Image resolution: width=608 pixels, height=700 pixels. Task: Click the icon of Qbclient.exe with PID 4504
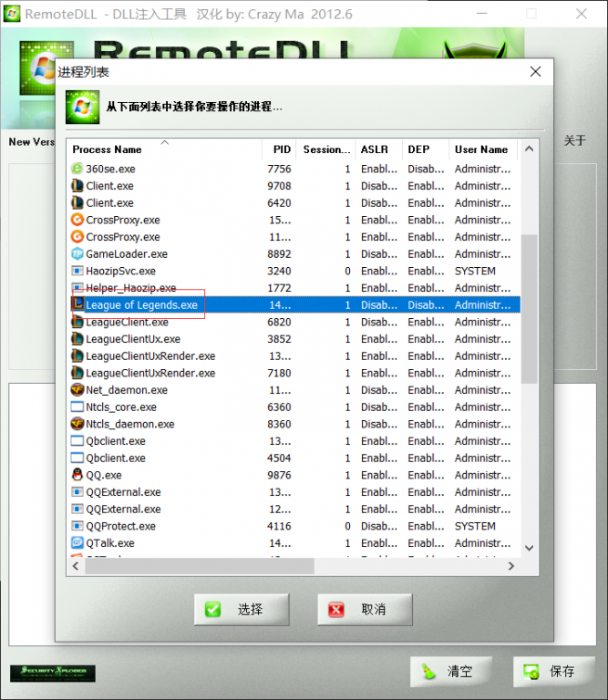click(77, 458)
